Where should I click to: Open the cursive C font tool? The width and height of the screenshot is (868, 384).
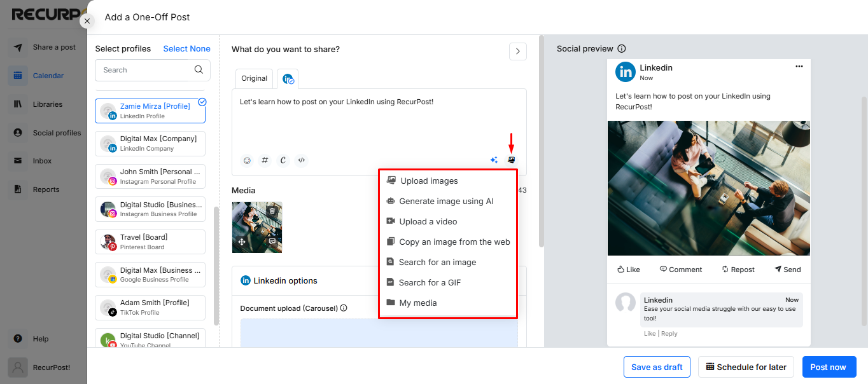(284, 160)
